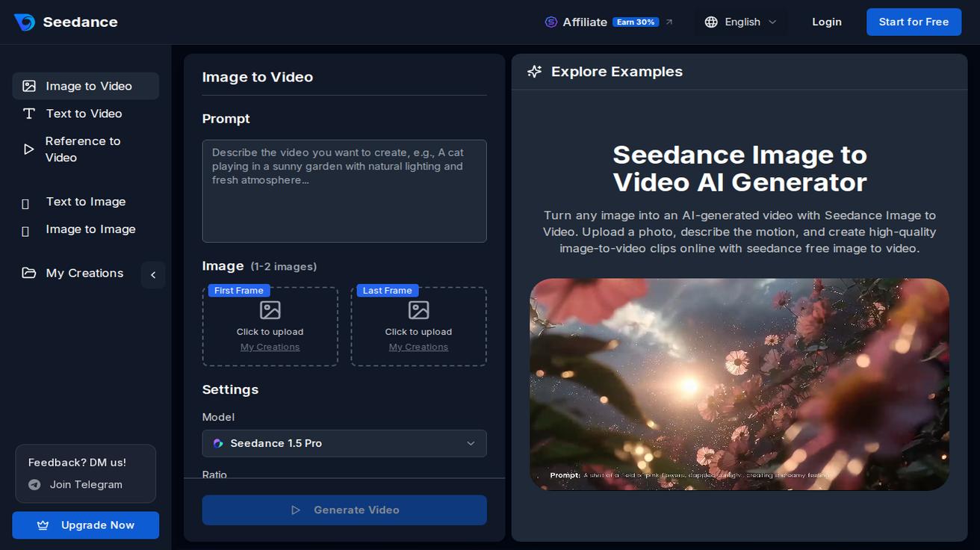Image resolution: width=980 pixels, height=550 pixels.
Task: Click the '(1-2 images)' hint text
Action: pos(283,267)
